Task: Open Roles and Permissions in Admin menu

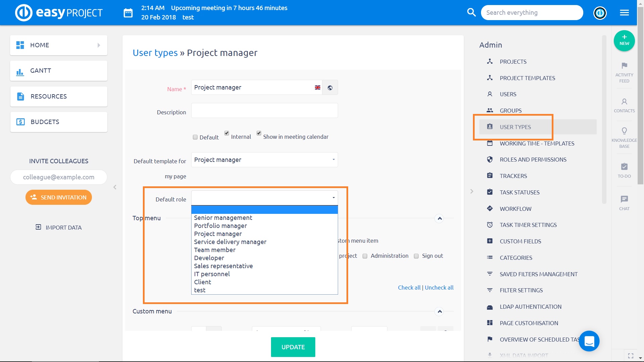Action: point(533,159)
